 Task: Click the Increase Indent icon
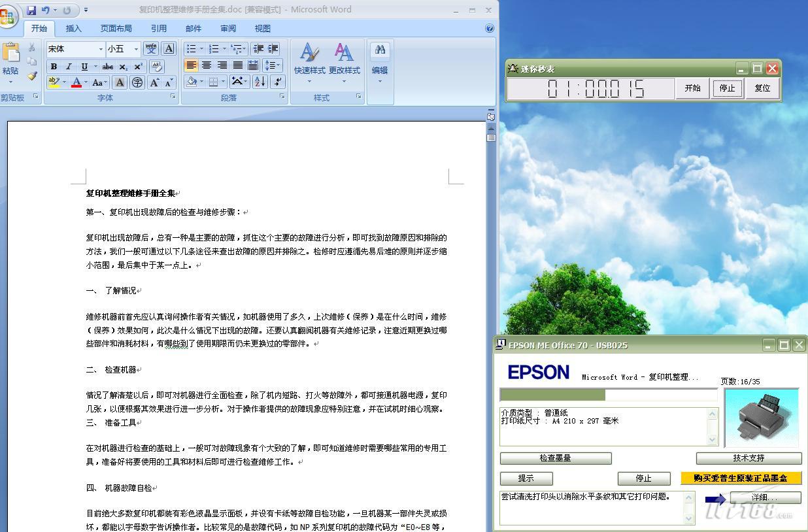point(273,49)
